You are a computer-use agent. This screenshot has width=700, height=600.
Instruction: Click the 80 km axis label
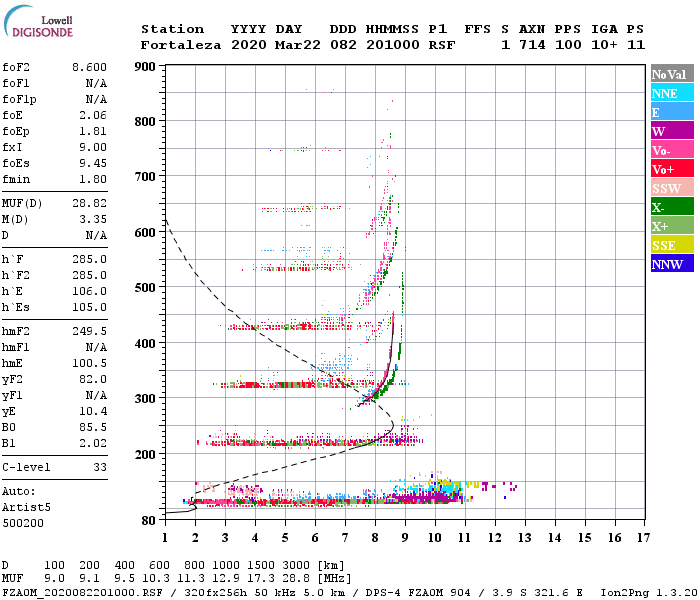[149, 521]
